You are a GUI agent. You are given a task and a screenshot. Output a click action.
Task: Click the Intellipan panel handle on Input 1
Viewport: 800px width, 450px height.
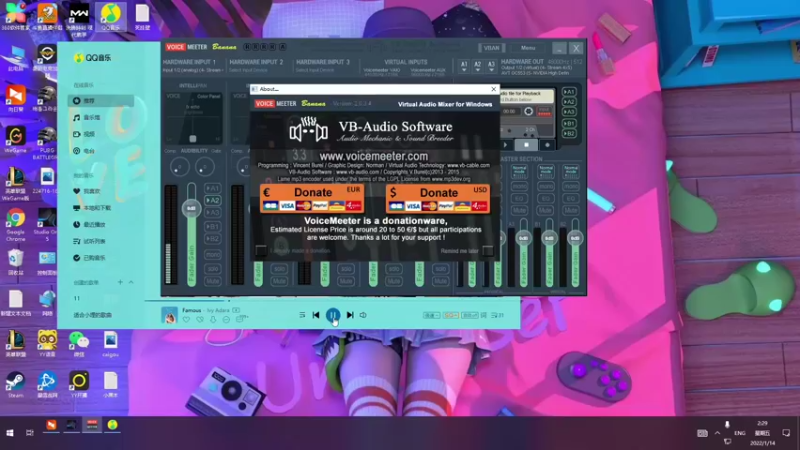(193, 139)
